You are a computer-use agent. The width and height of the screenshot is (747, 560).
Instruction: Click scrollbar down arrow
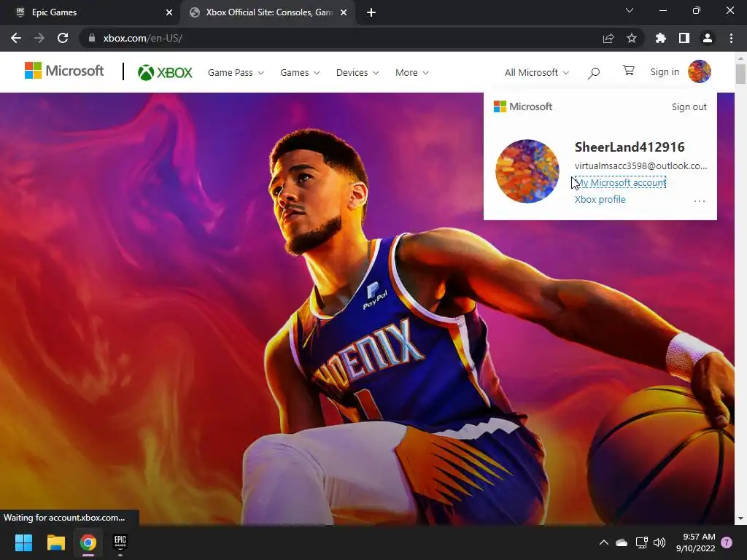(740, 518)
